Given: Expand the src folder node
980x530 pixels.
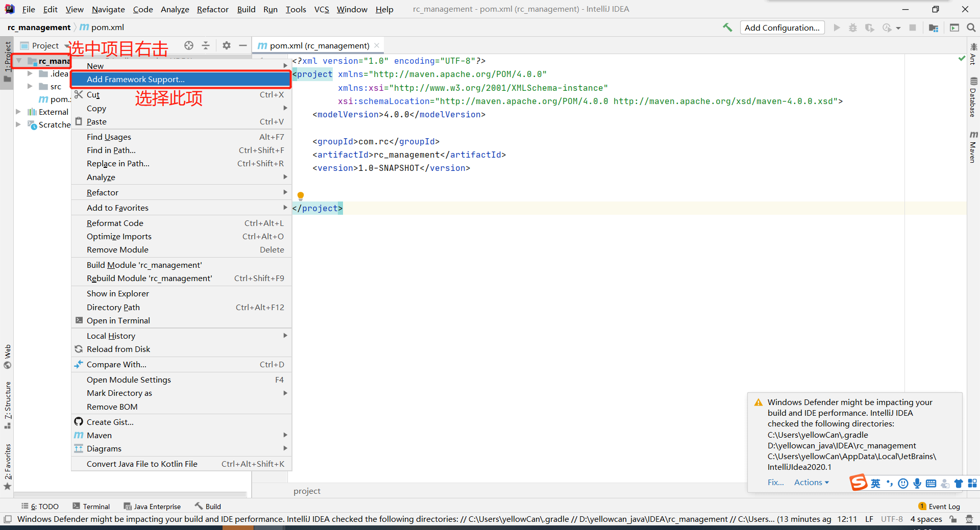Looking at the screenshot, I should pyautogui.click(x=30, y=86).
